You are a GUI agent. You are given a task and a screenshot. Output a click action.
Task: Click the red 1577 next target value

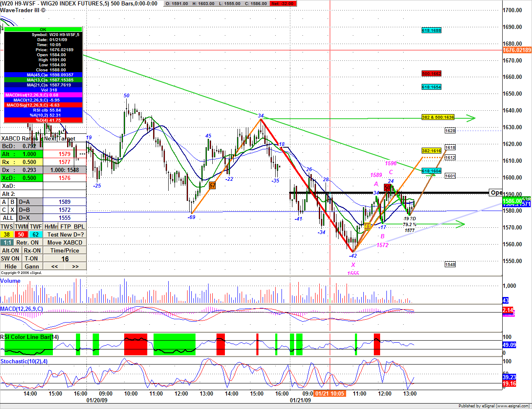65,162
